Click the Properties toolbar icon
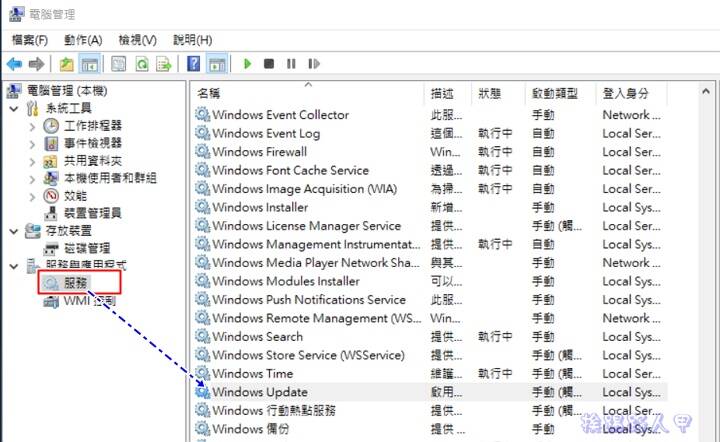The height and width of the screenshot is (442, 720). tap(118, 64)
